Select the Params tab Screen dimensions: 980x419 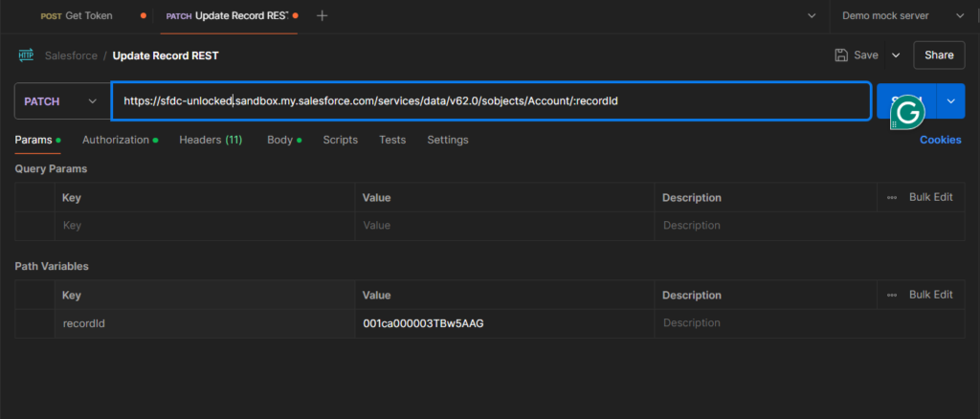[37, 140]
